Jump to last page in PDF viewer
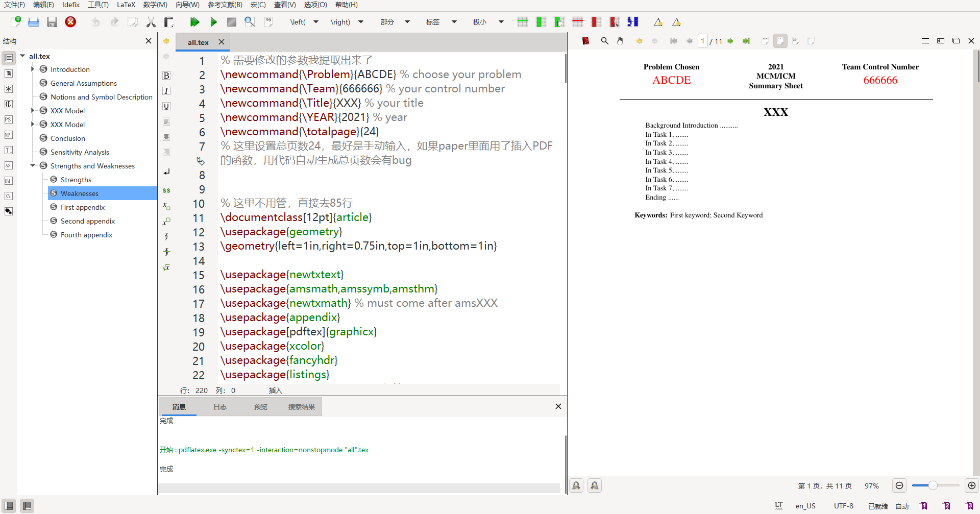Image resolution: width=980 pixels, height=514 pixels. (x=746, y=41)
